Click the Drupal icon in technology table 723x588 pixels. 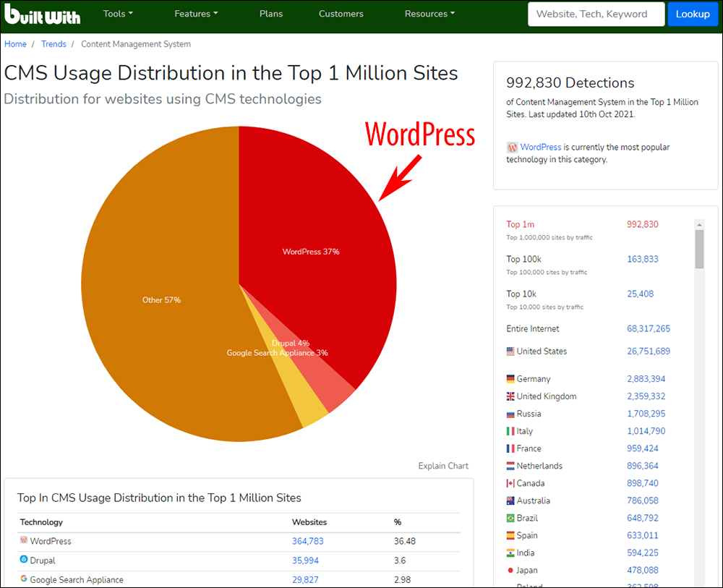tap(24, 559)
